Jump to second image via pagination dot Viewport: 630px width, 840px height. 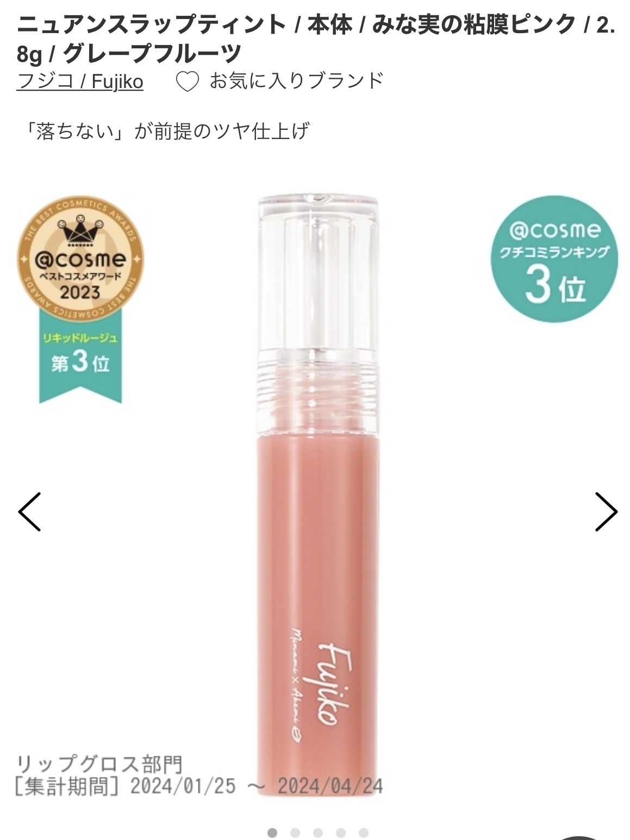[x=295, y=832]
